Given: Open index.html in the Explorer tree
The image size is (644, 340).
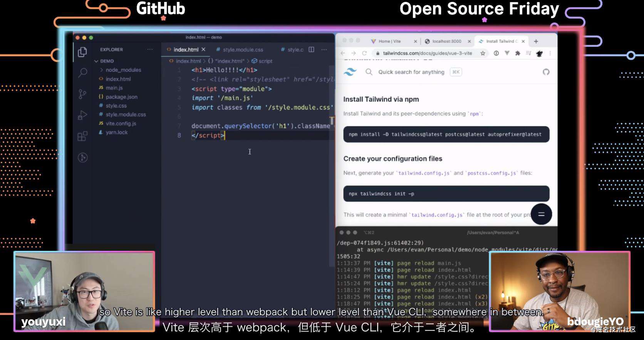Looking at the screenshot, I should [118, 79].
